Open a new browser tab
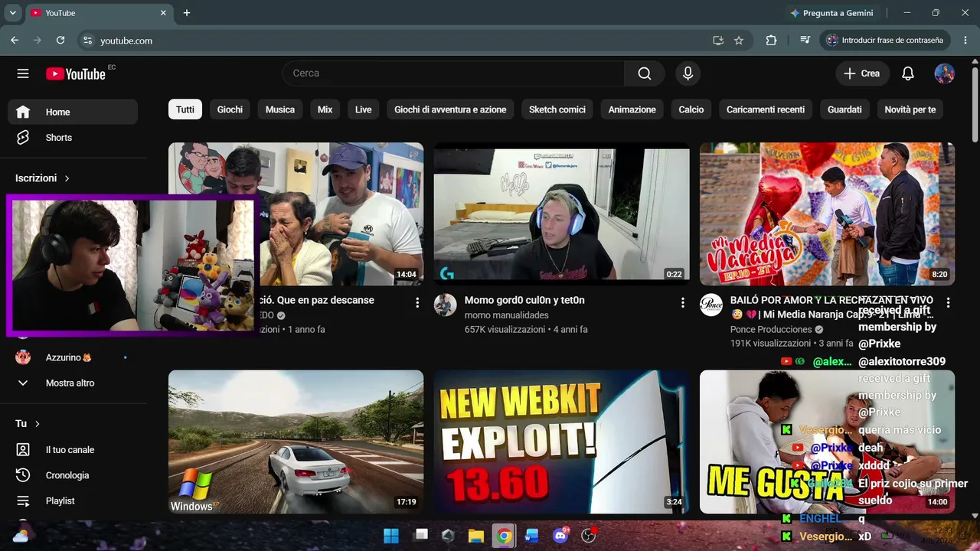Viewport: 980px width, 551px height. 187,13
